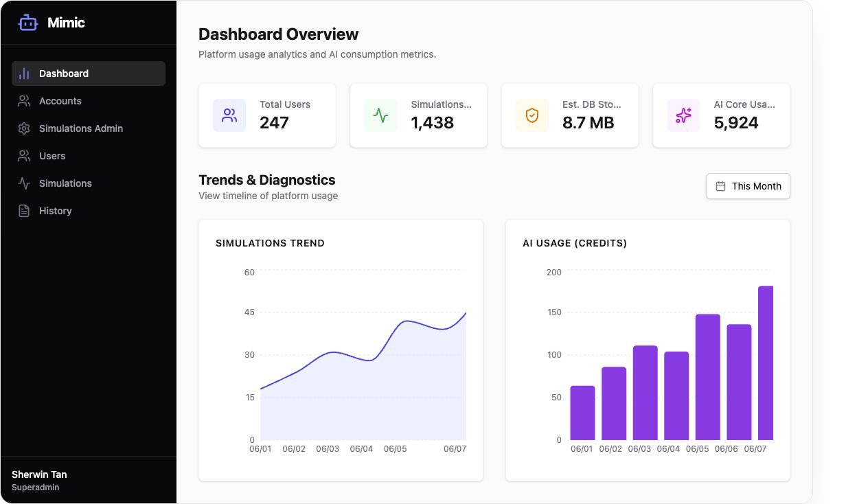Viewport: 846px width, 504px height.
Task: Click 'View timeline of platform usage' subtitle
Action: [x=268, y=196]
